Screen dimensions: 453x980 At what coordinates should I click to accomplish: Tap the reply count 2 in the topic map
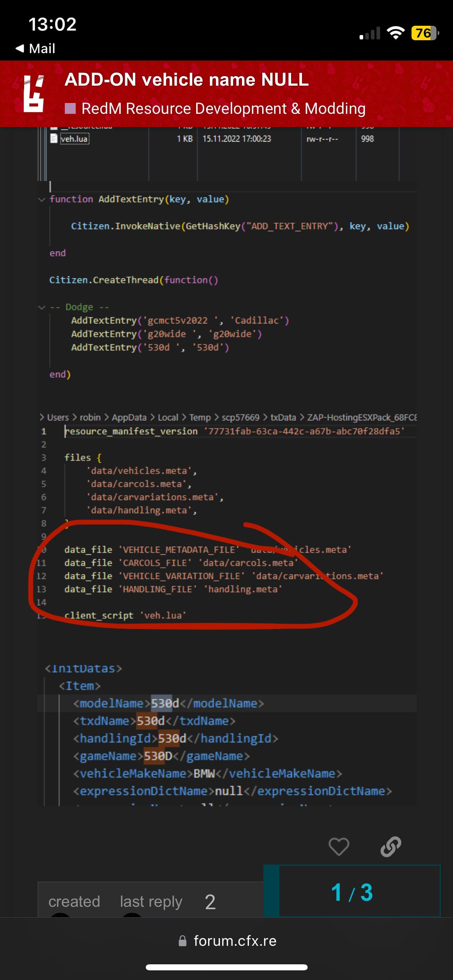pos(210,902)
